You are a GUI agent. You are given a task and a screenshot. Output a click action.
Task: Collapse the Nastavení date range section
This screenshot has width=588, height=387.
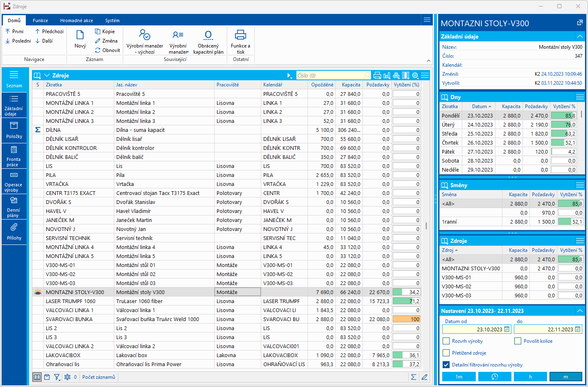579,311
